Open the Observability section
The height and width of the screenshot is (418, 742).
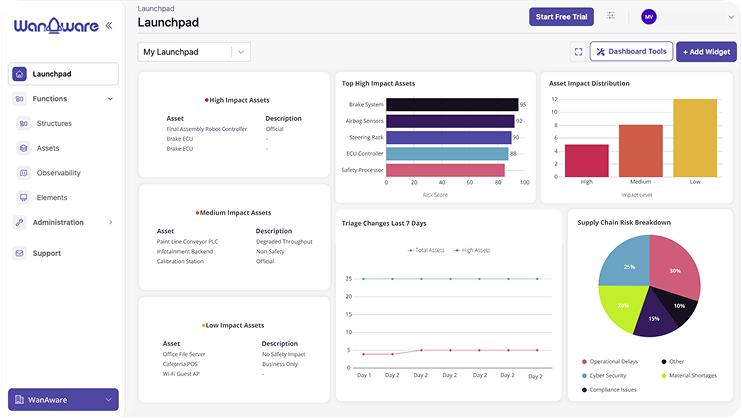59,173
